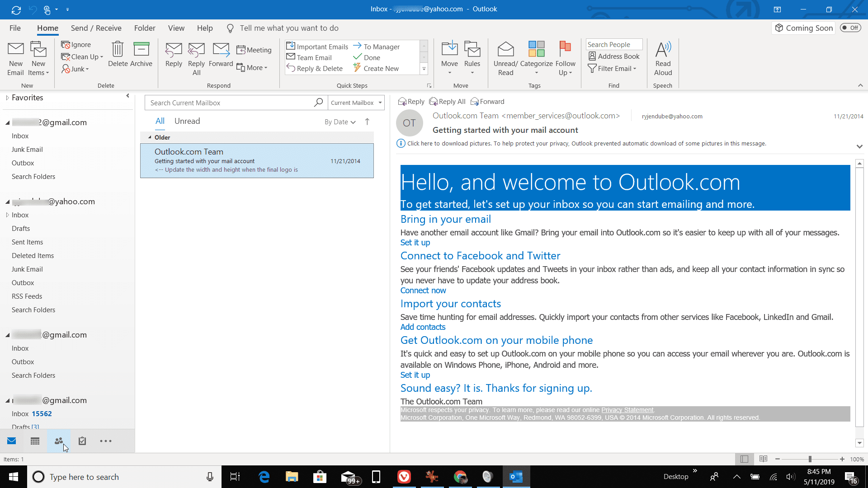Open the Current Mailbox scope dropdown
The width and height of the screenshot is (868, 488).
[x=356, y=103]
